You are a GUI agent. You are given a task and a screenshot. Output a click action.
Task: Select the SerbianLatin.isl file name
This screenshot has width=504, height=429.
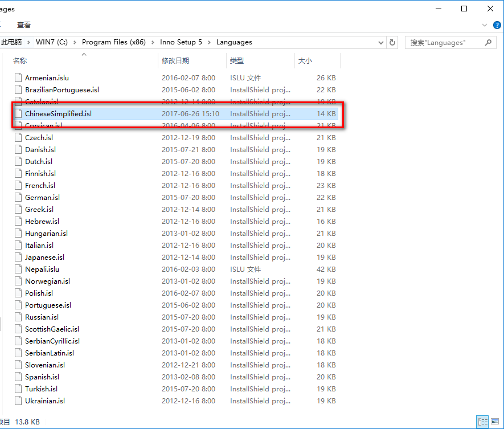click(50, 353)
